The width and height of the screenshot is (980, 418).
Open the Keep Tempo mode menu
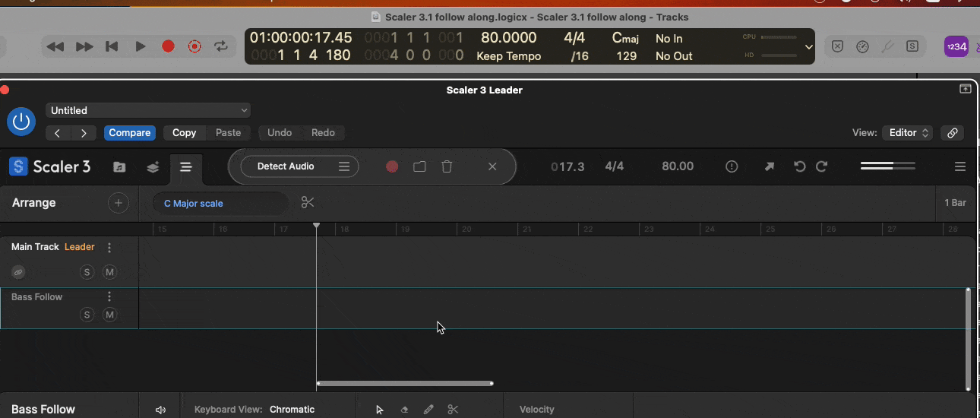[x=508, y=56]
